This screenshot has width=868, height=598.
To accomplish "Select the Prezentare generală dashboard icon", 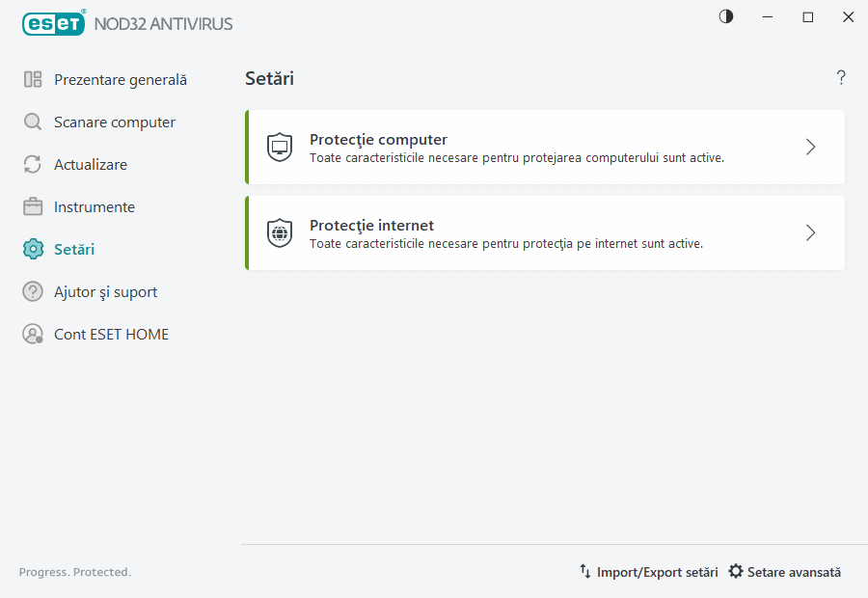I will [x=31, y=79].
